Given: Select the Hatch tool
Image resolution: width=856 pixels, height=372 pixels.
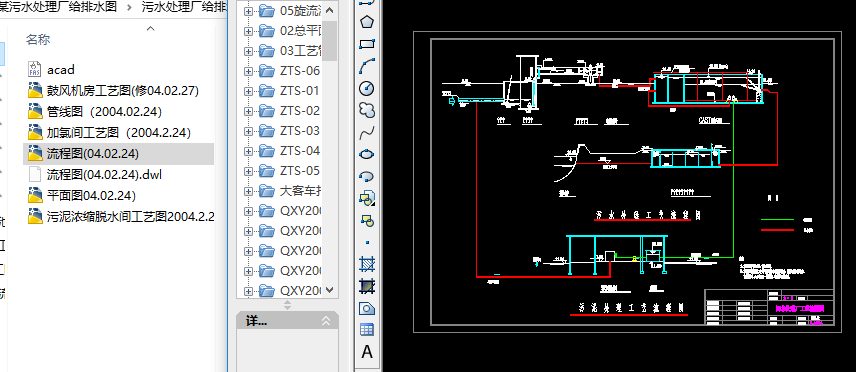Looking at the screenshot, I should pos(367,264).
